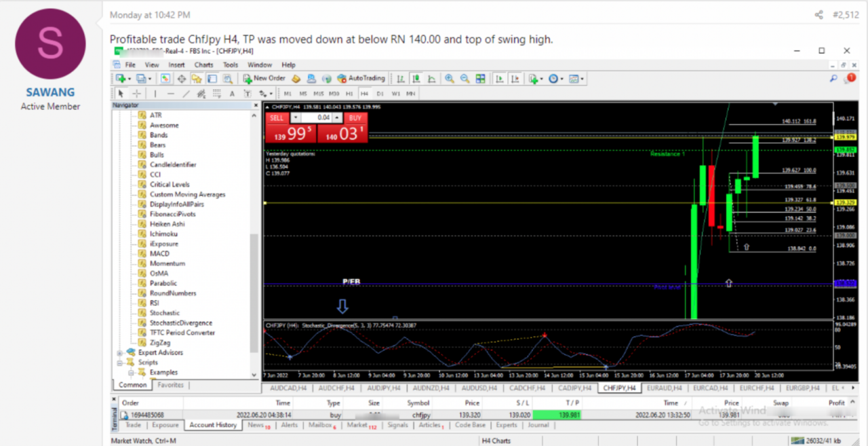Zoom in on the chart
868x446 pixels.
click(x=449, y=78)
